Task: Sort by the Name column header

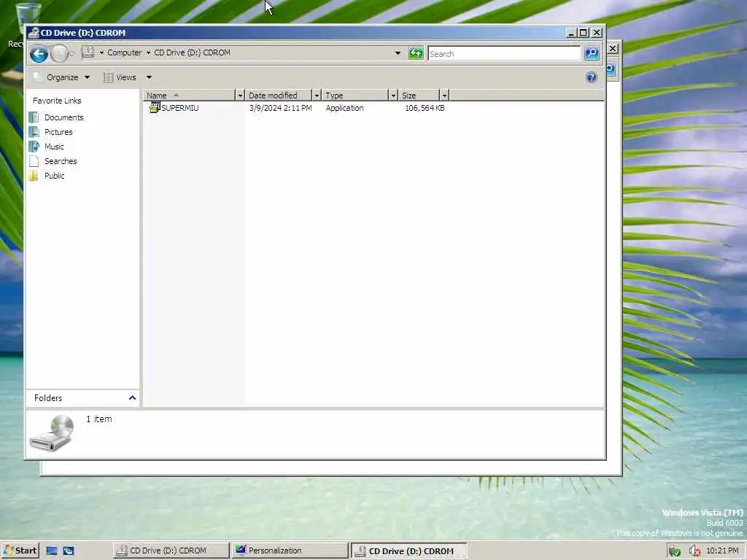Action: click(190, 96)
